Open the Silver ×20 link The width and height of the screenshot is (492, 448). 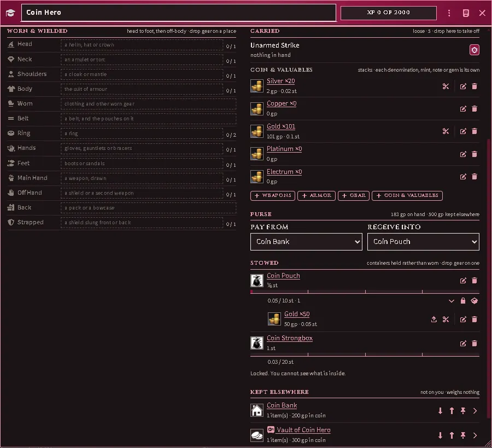[x=281, y=81]
